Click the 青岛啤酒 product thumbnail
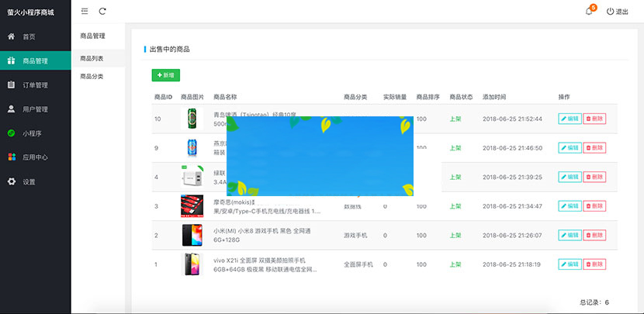Screen dimensions: 644x314 click(x=192, y=119)
